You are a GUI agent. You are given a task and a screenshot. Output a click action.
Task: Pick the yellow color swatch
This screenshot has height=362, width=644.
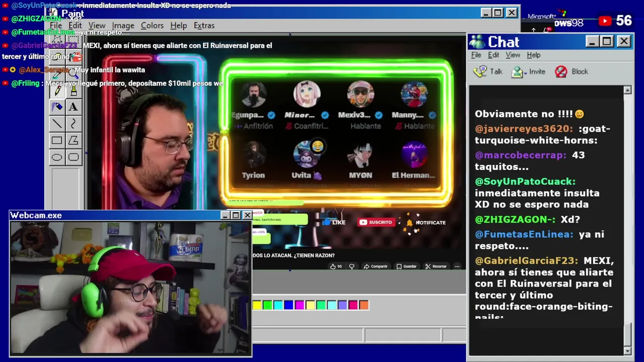click(257, 305)
